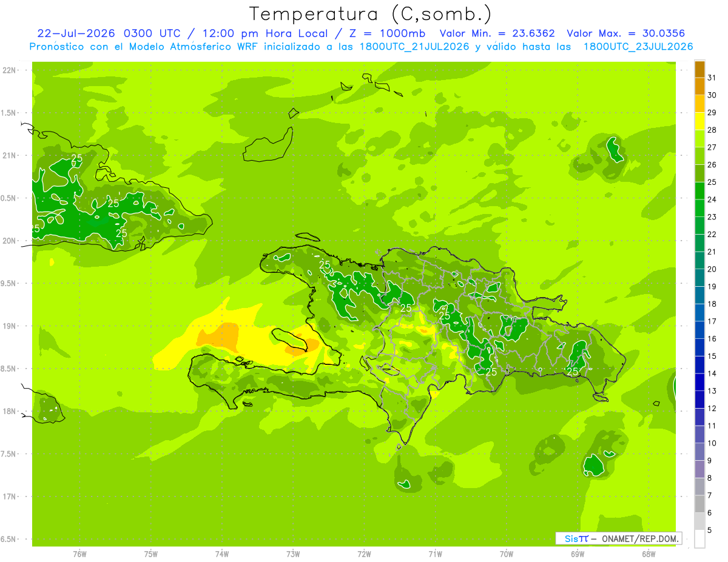Pick colorbar swatch between 30 and 31

[x=699, y=86]
